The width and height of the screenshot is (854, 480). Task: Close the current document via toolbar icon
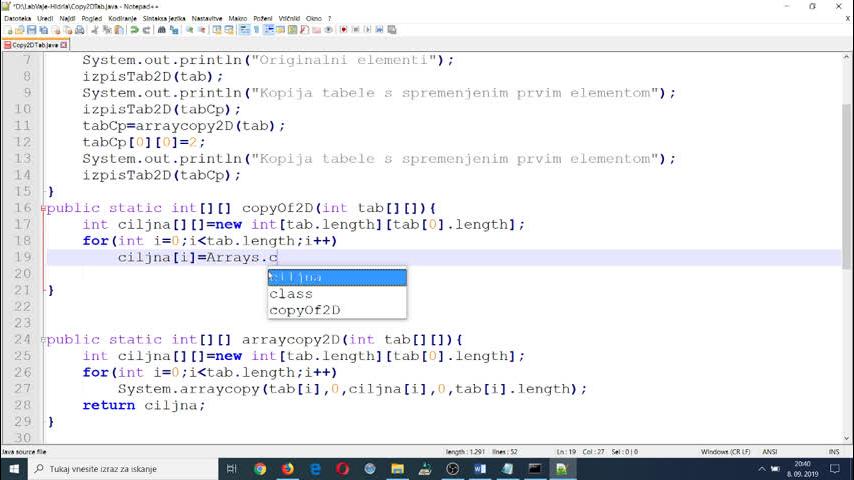coord(56,29)
